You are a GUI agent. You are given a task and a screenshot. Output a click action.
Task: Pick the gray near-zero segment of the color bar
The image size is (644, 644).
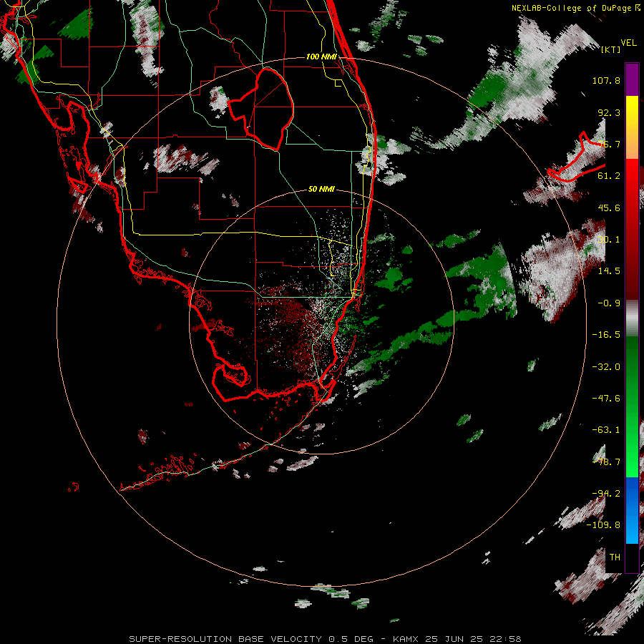632,318
